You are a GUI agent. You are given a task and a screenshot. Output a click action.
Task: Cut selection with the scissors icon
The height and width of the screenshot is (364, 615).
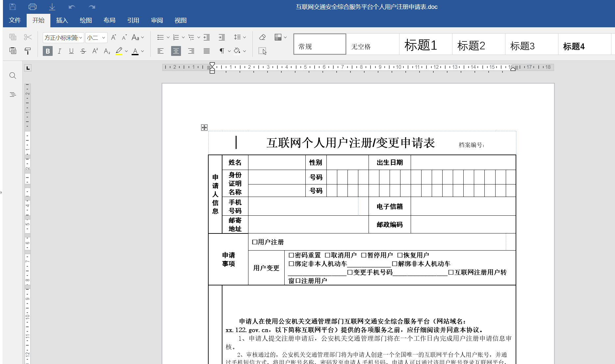[x=28, y=37]
